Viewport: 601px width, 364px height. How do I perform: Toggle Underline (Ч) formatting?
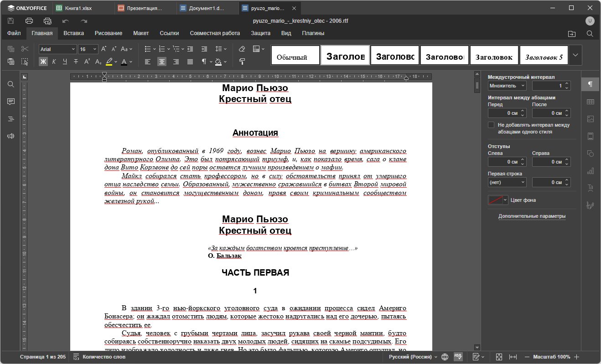65,62
